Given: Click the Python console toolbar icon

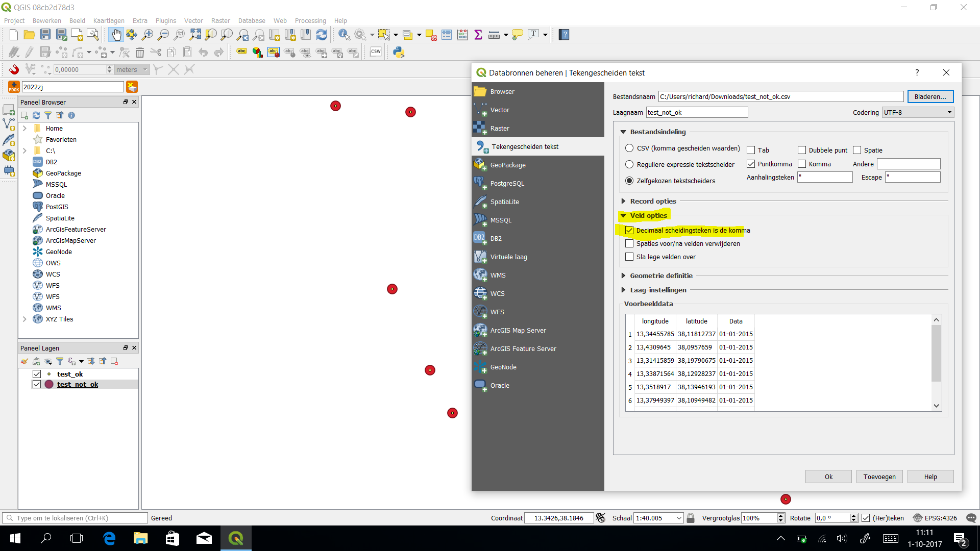Looking at the screenshot, I should [399, 52].
